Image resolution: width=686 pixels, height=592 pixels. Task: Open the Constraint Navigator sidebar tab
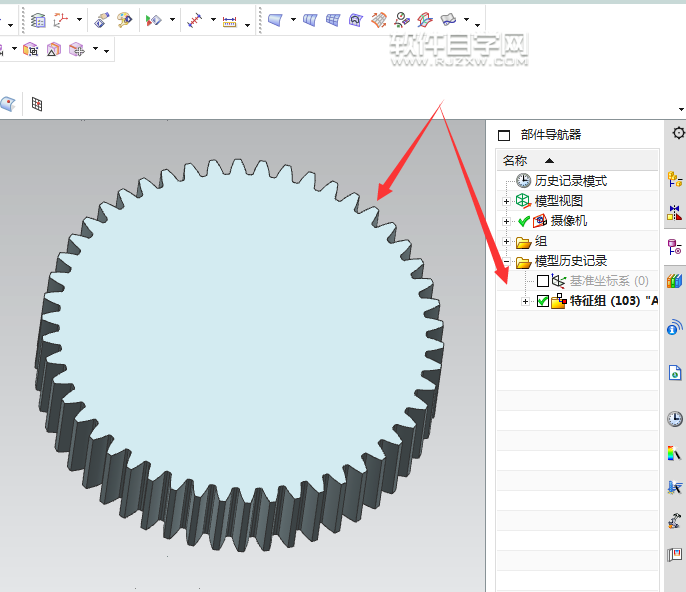tap(675, 212)
